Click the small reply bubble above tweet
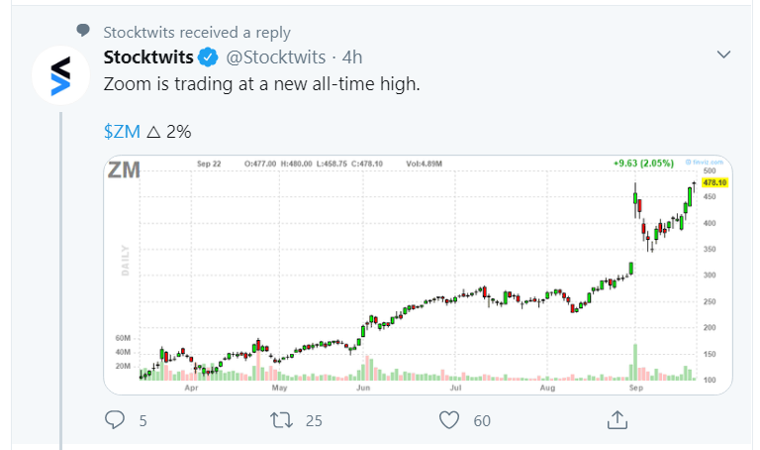Screen dimensions: 760x450 pyautogui.click(x=82, y=32)
